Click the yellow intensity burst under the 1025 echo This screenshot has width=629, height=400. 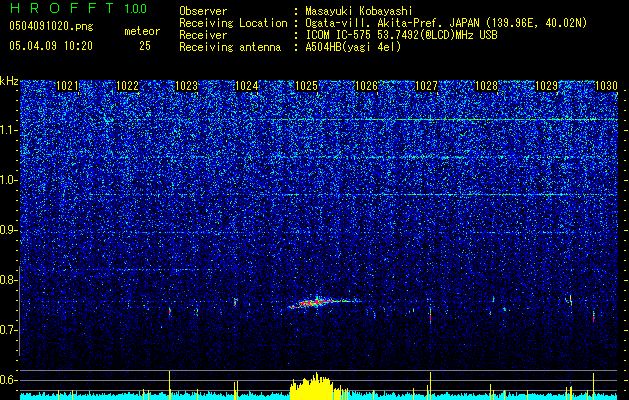click(313, 386)
